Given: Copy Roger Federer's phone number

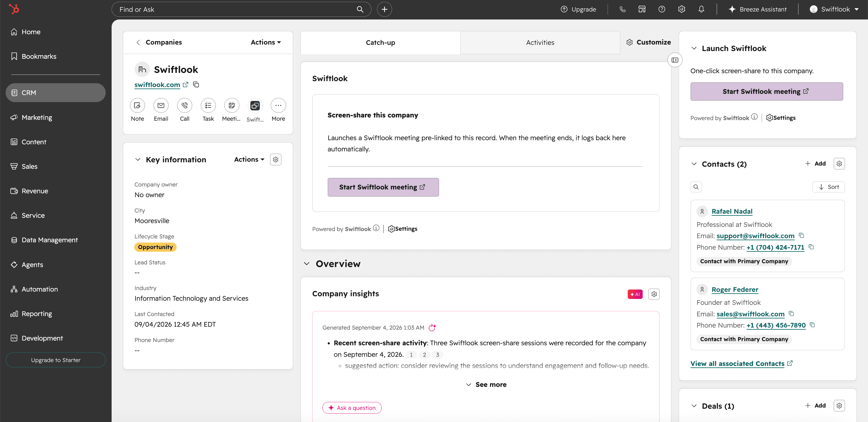Looking at the screenshot, I should pyautogui.click(x=812, y=325).
